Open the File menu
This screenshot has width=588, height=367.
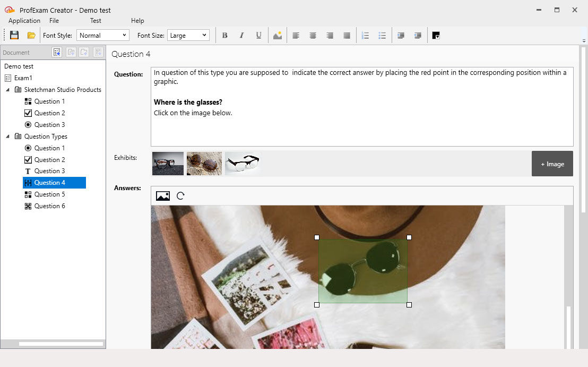point(54,21)
